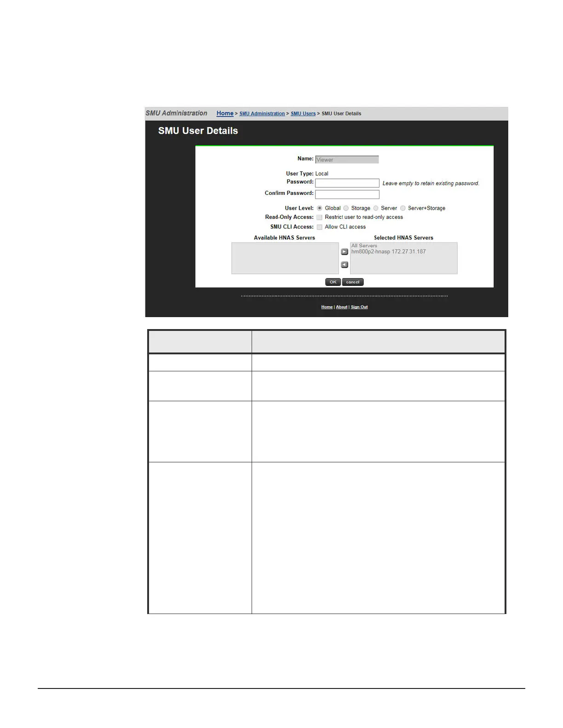The width and height of the screenshot is (563, 728).
Task: Focus the Confirm Password field
Action: pos(347,194)
